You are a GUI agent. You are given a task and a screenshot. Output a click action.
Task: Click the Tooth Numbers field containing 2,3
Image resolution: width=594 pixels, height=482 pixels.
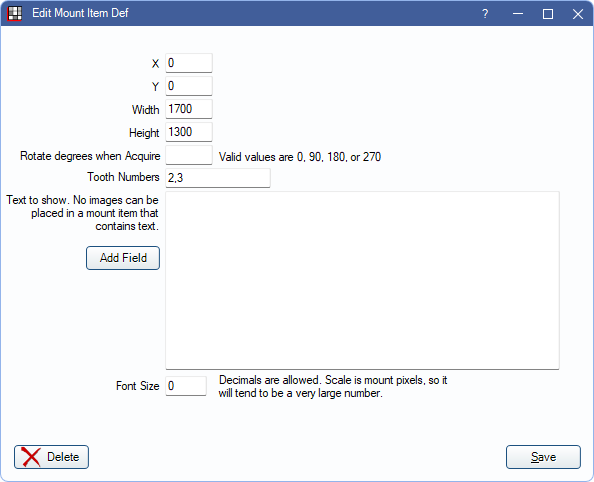218,178
